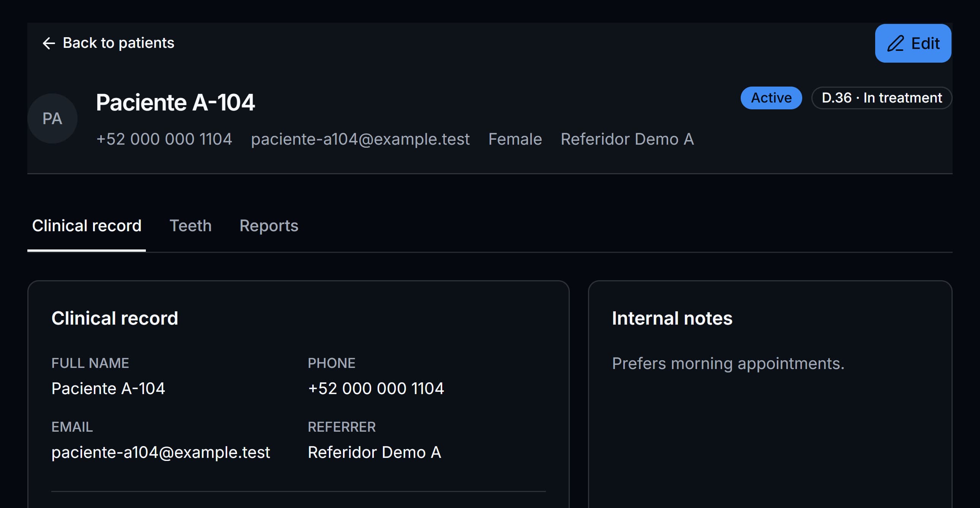Click the FULL NAME field label
The height and width of the screenshot is (508, 980).
point(90,363)
